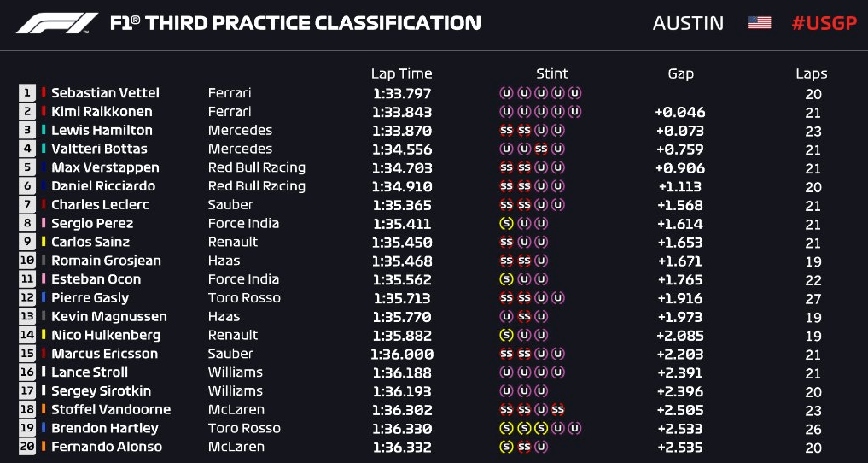Screen dimensions: 868x463
Task: Click the supersoft tyre icon for Valtteri Bottas
Action: (x=541, y=149)
